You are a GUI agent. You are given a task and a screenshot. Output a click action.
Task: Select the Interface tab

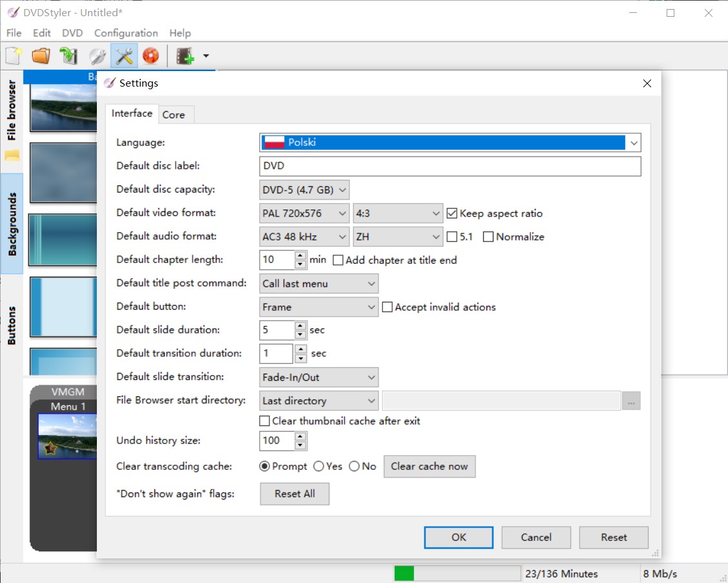tap(132, 113)
